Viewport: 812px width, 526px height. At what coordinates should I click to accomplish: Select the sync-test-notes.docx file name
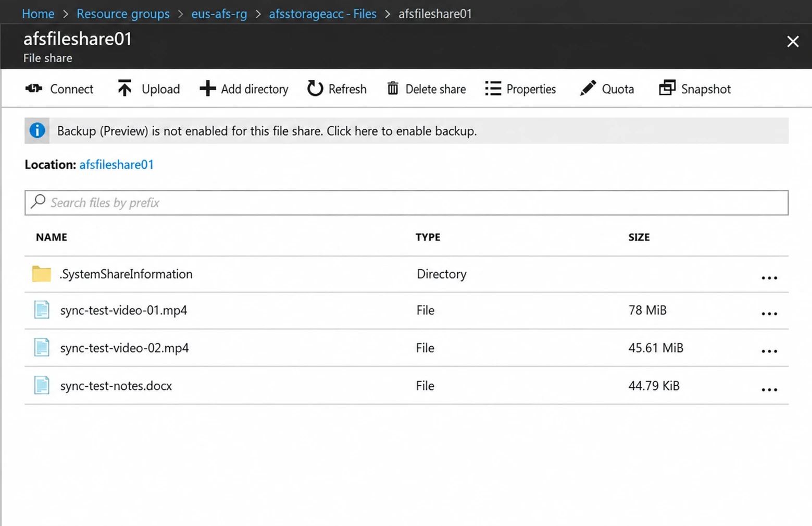click(x=116, y=386)
